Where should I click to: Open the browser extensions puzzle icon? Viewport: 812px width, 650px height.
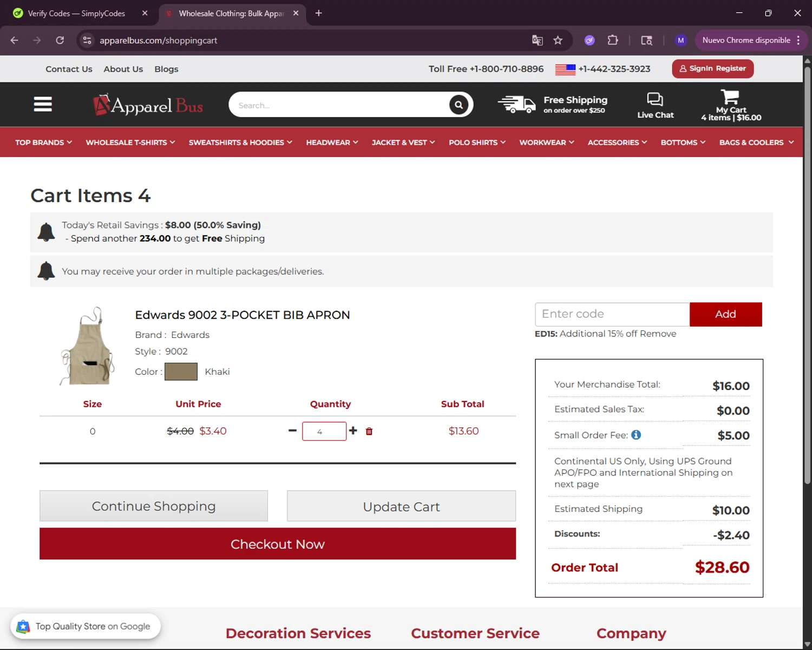point(612,40)
